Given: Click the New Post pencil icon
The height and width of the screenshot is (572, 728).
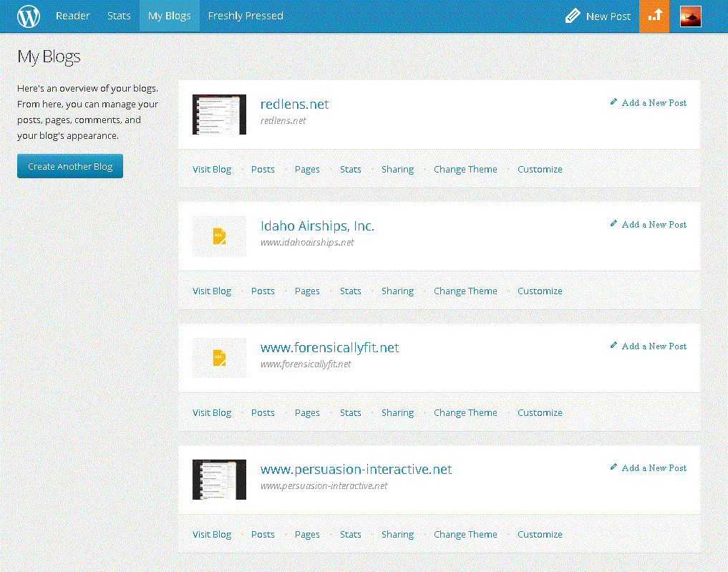Looking at the screenshot, I should 572,16.
